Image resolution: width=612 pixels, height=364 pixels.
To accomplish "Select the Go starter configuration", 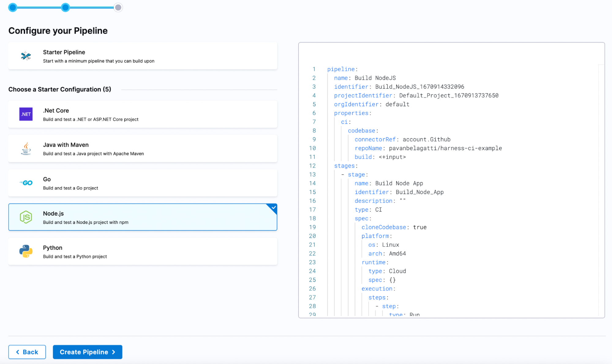I will 143,182.
